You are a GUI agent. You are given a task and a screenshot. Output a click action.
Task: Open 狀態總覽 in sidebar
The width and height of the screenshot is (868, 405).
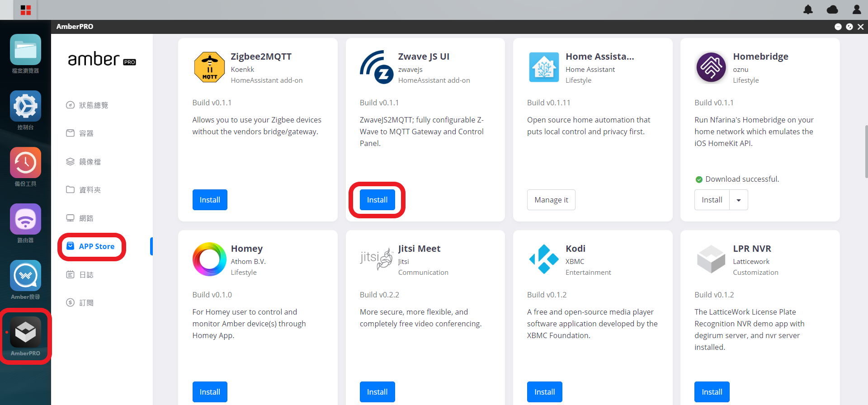[x=87, y=105]
